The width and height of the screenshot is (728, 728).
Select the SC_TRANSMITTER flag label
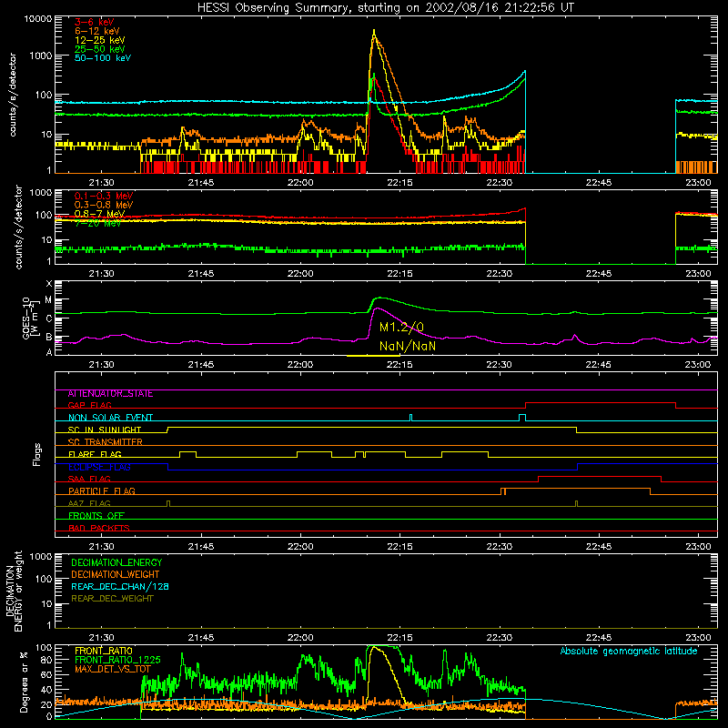pyautogui.click(x=105, y=442)
